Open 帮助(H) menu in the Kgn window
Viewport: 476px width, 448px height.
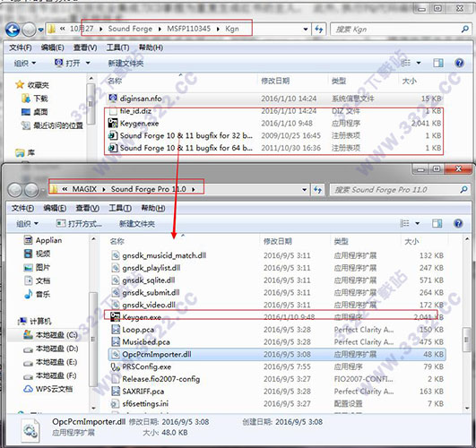[x=151, y=47]
